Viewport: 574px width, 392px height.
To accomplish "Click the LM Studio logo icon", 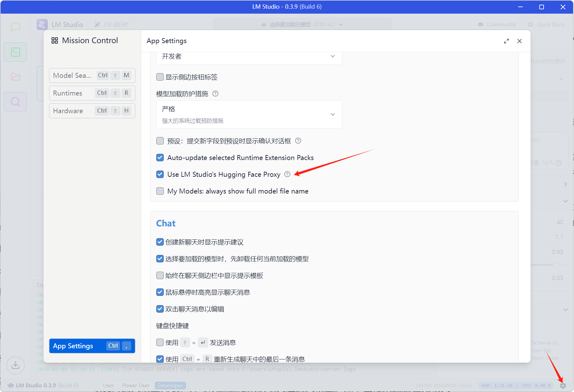I will pyautogui.click(x=42, y=24).
